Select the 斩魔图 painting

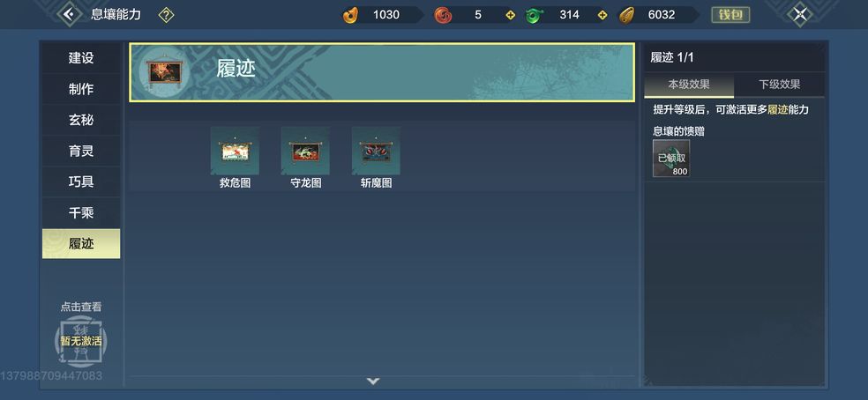(376, 158)
